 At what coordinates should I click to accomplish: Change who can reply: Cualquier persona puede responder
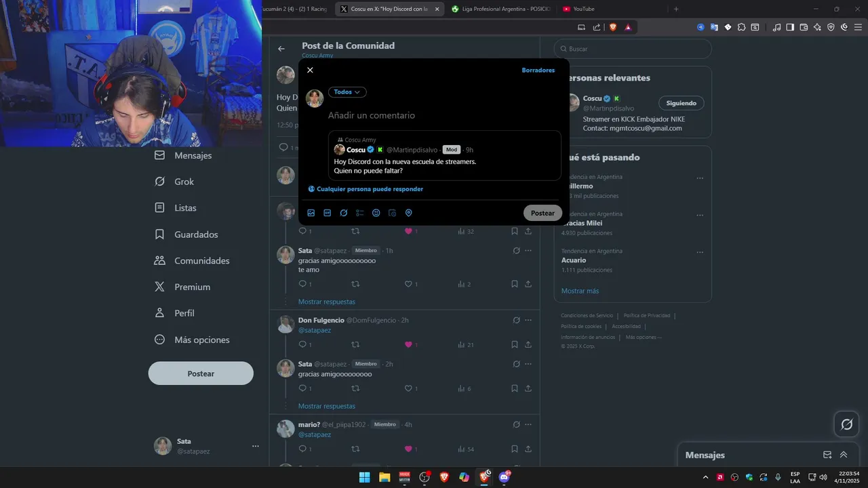tap(366, 189)
